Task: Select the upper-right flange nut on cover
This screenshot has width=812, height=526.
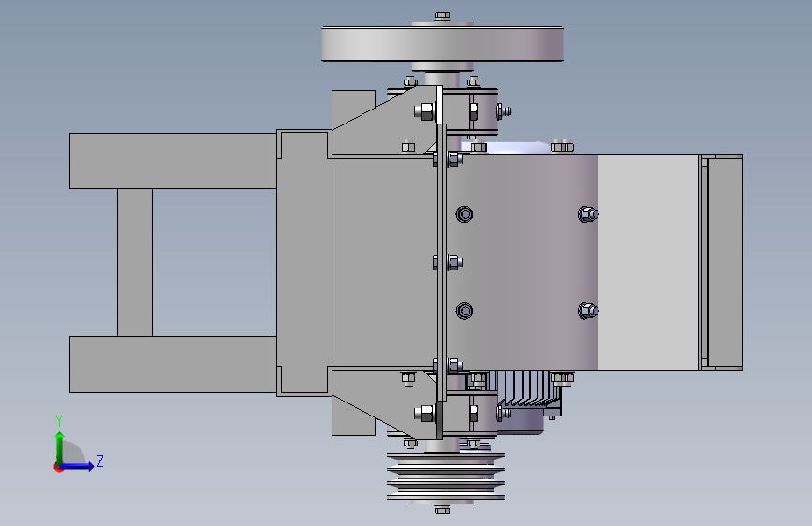Action: coord(588,213)
